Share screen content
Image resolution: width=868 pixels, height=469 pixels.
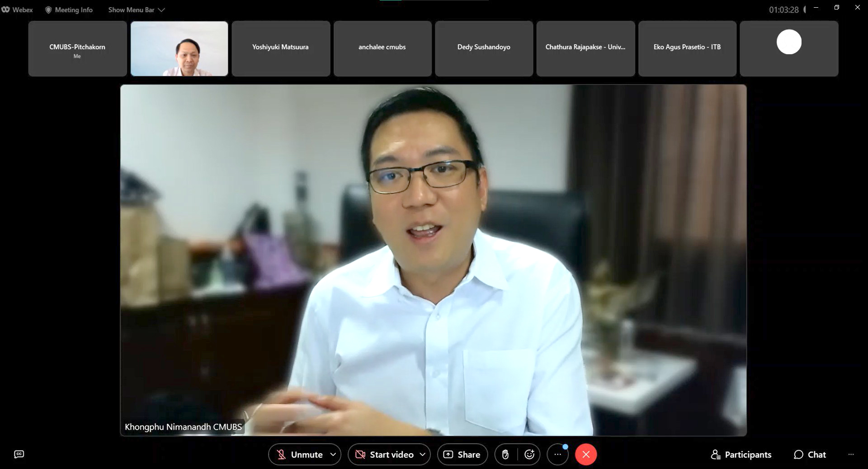(x=462, y=455)
